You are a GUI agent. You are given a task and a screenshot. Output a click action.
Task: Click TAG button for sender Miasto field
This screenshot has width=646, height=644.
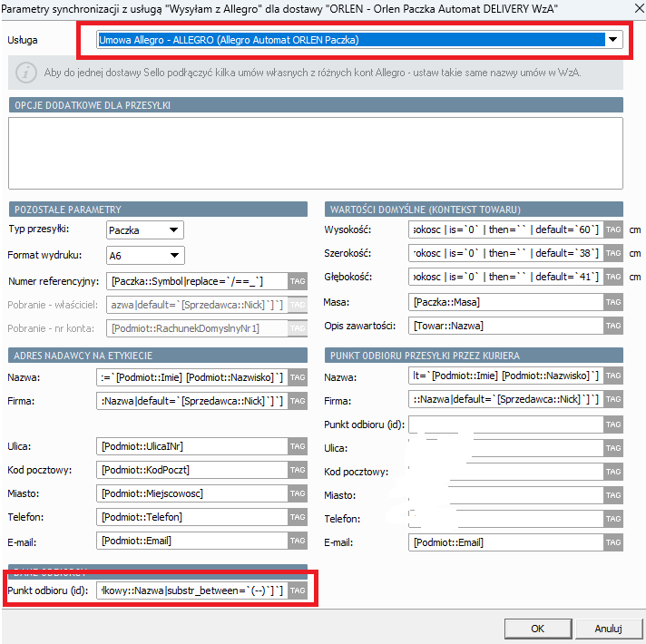(298, 493)
